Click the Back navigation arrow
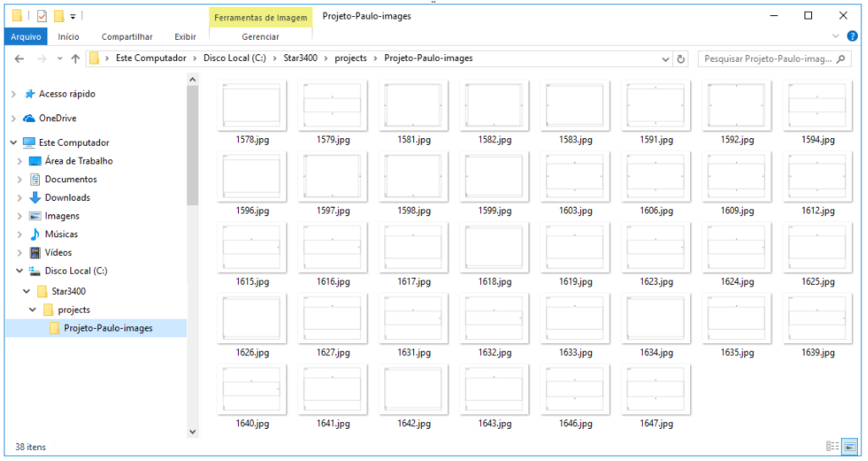Screen dimensions: 868x461 point(19,58)
